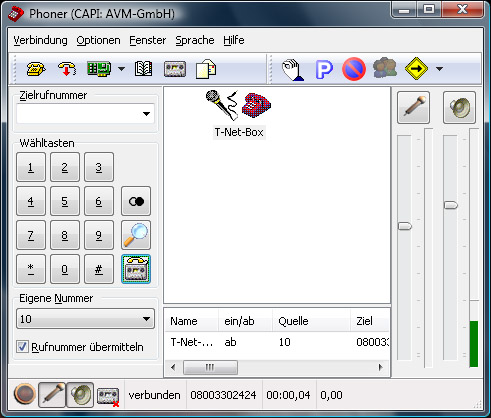Expand the Zielrufnummer dropdown
Screen dimensions: 491x418
pyautogui.click(x=146, y=114)
